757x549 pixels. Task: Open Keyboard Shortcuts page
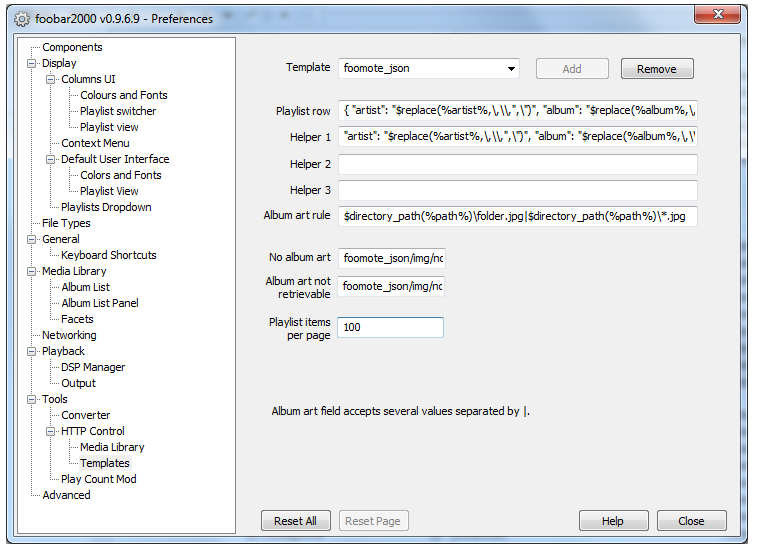click(109, 255)
